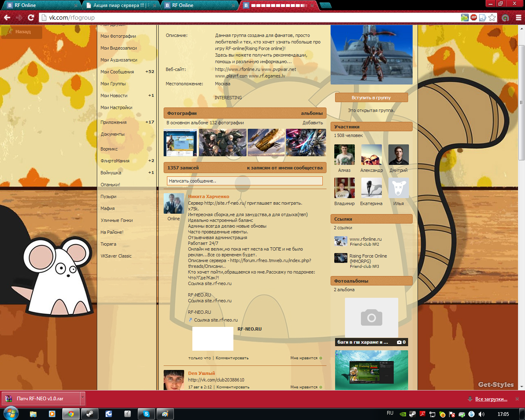Image resolution: width=525 pixels, height=420 pixels.
Task: Click the like heart on Никита Харченко's post
Action: [321, 358]
